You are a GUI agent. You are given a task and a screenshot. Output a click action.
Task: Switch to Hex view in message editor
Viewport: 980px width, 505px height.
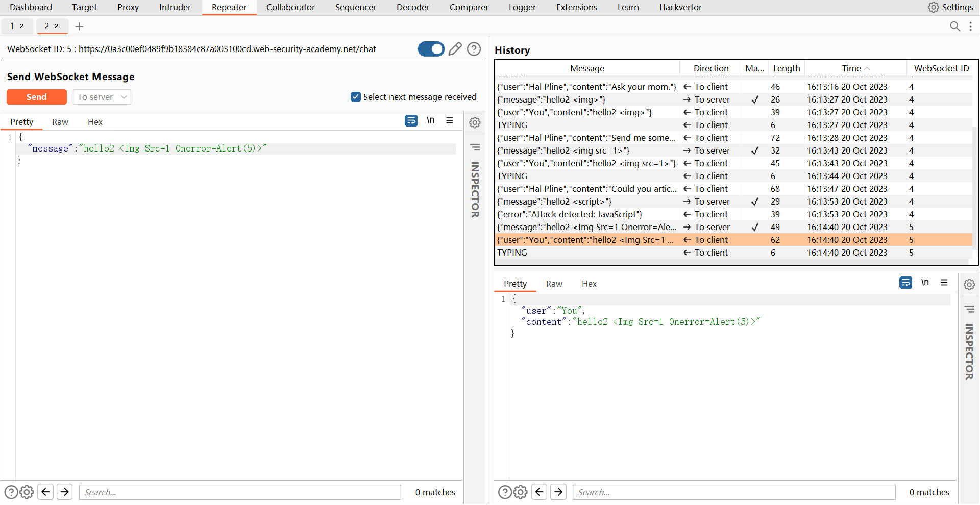(95, 122)
